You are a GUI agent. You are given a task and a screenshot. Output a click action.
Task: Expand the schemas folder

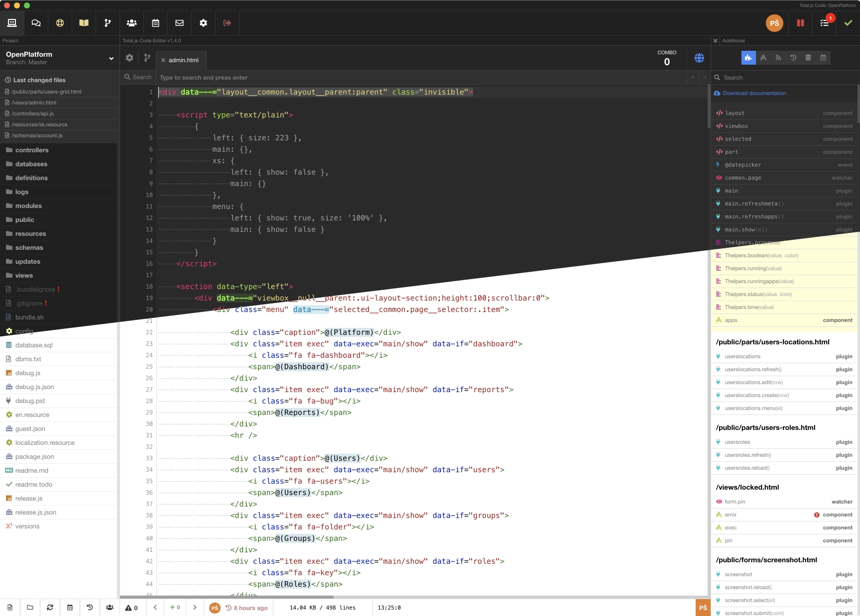click(x=59, y=248)
